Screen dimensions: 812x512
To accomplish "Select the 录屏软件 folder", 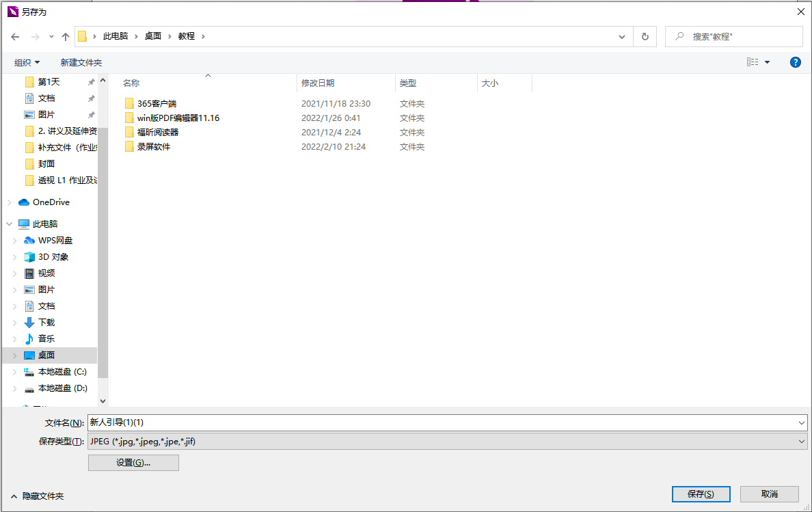I will point(154,147).
